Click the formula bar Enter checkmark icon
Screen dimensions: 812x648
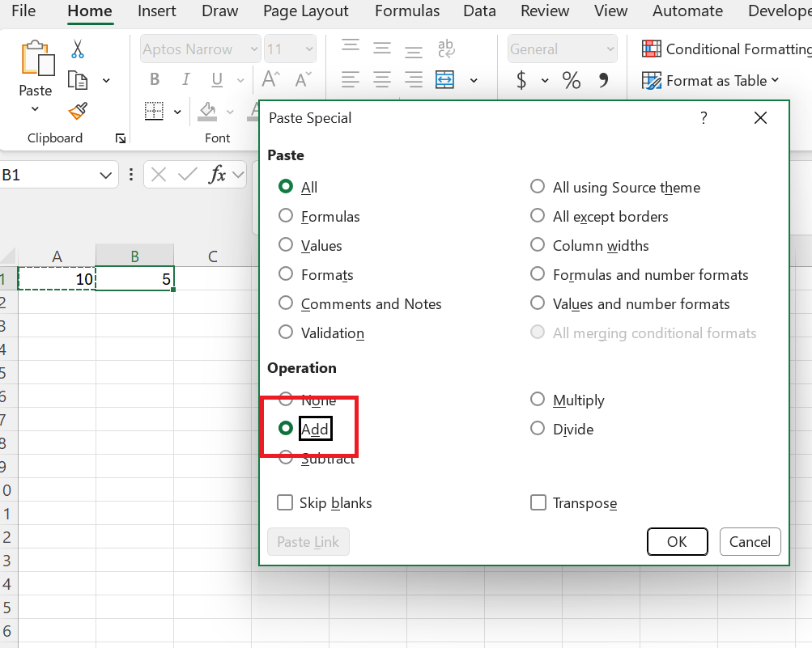(188, 175)
